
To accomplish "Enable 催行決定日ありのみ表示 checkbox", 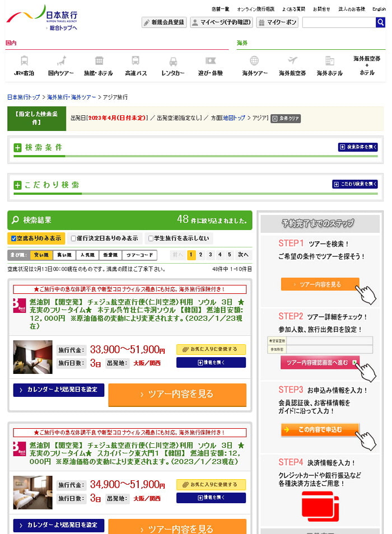I will point(74,238).
